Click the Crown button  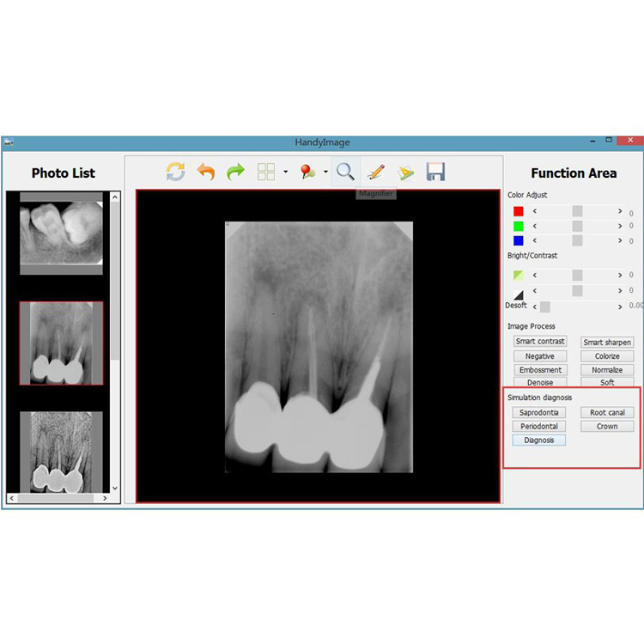coord(607,426)
